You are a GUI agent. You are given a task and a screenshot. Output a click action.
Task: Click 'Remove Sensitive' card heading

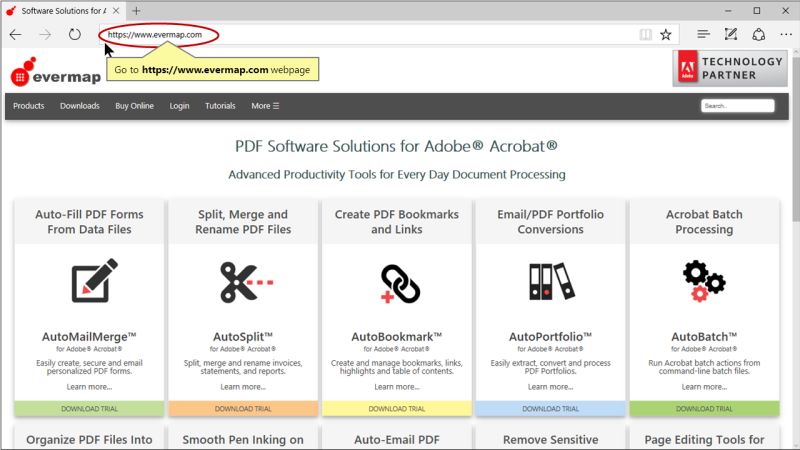(550, 440)
